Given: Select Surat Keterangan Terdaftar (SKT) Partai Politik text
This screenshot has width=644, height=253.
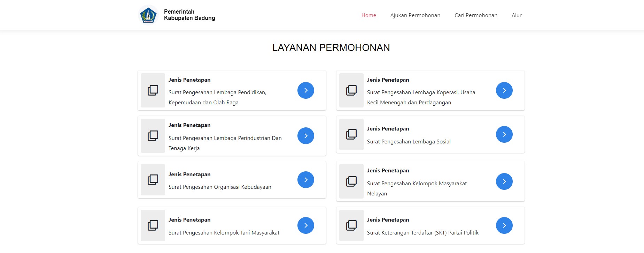Looking at the screenshot, I should click(x=422, y=233).
